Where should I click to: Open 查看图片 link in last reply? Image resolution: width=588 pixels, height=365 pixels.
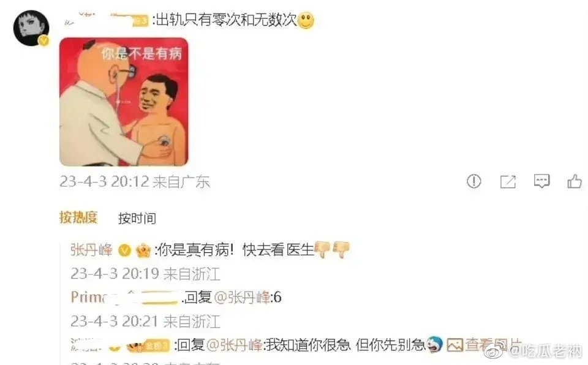pos(494,345)
